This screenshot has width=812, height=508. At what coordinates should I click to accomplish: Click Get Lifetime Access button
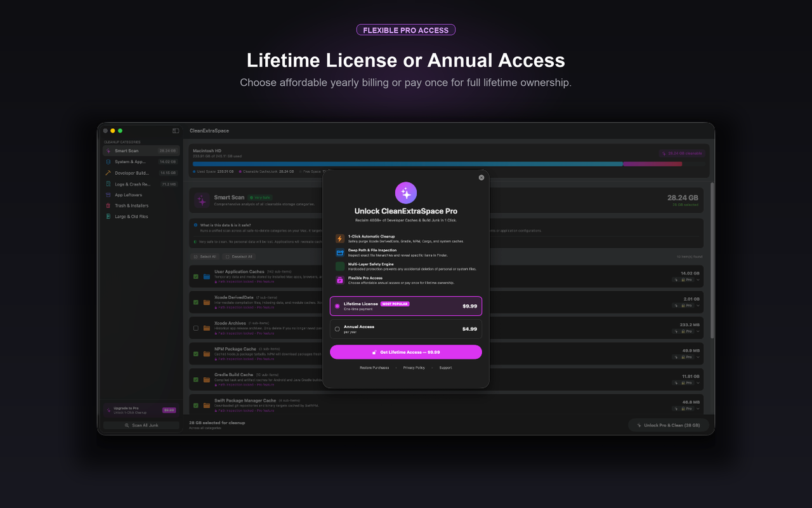pyautogui.click(x=406, y=352)
